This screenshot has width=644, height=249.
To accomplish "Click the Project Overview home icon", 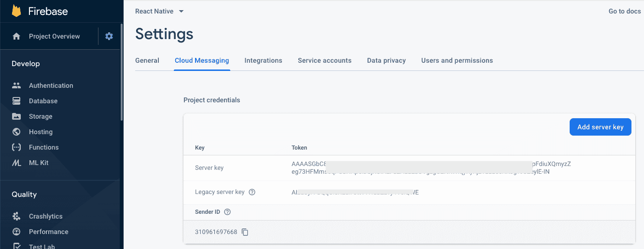I will click(16, 36).
